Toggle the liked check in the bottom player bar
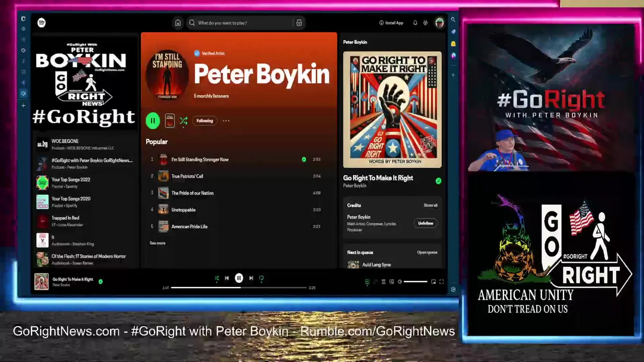The width and height of the screenshot is (644, 362). point(101,282)
